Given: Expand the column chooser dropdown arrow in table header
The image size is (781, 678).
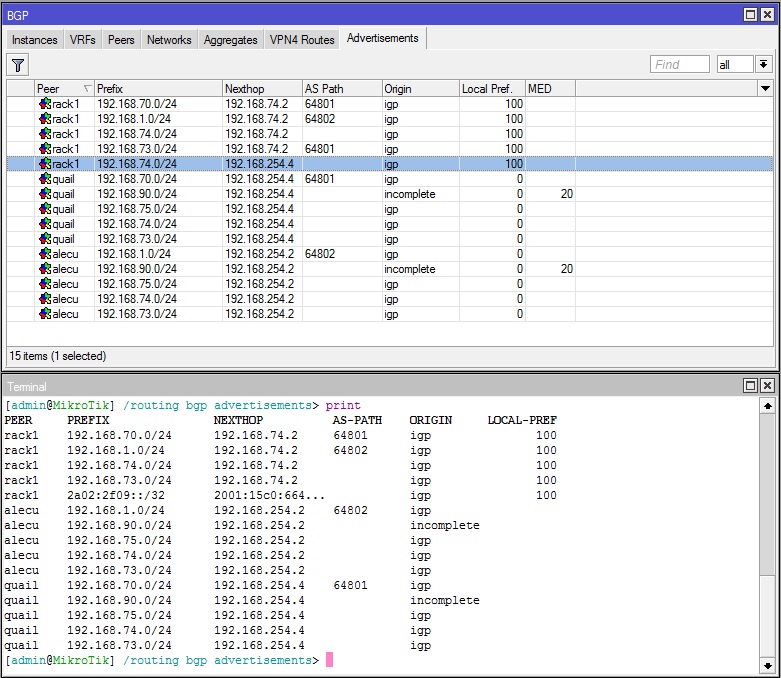Looking at the screenshot, I should pyautogui.click(x=764, y=89).
